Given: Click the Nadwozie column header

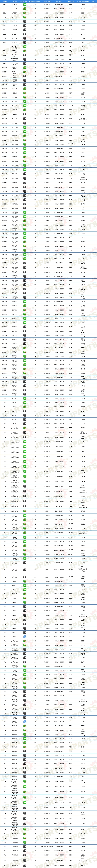Looking at the screenshot, I should pos(71,1).
